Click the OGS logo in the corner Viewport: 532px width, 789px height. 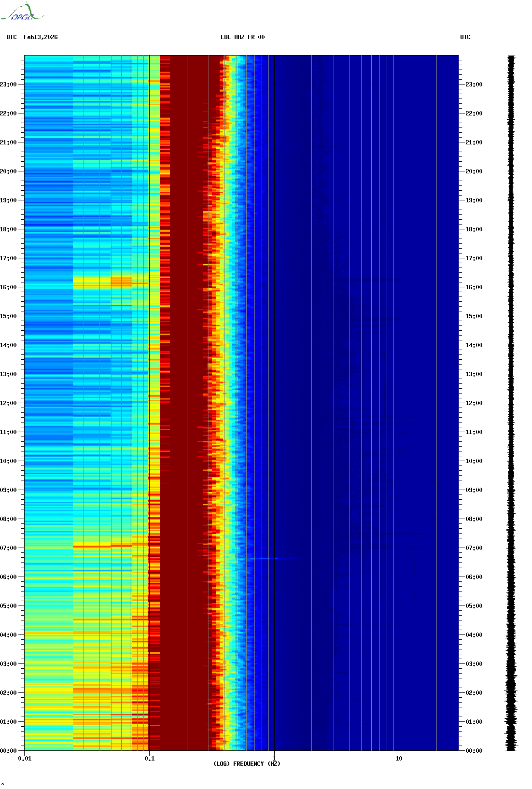point(22,12)
